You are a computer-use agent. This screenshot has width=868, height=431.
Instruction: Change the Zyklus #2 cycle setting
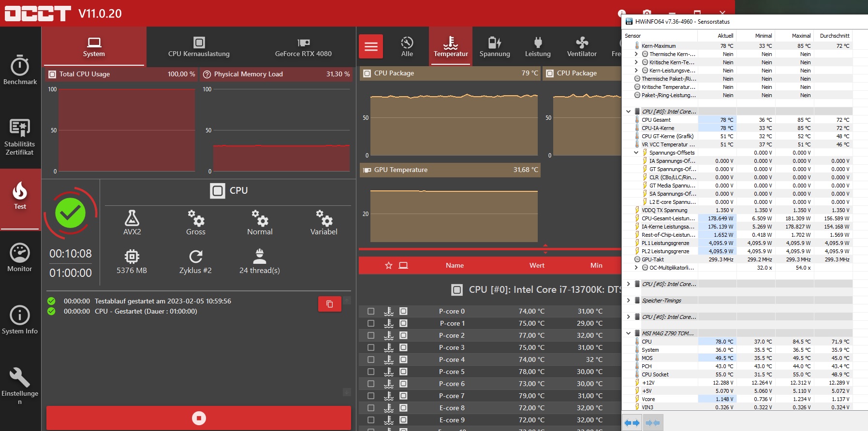pos(195,261)
